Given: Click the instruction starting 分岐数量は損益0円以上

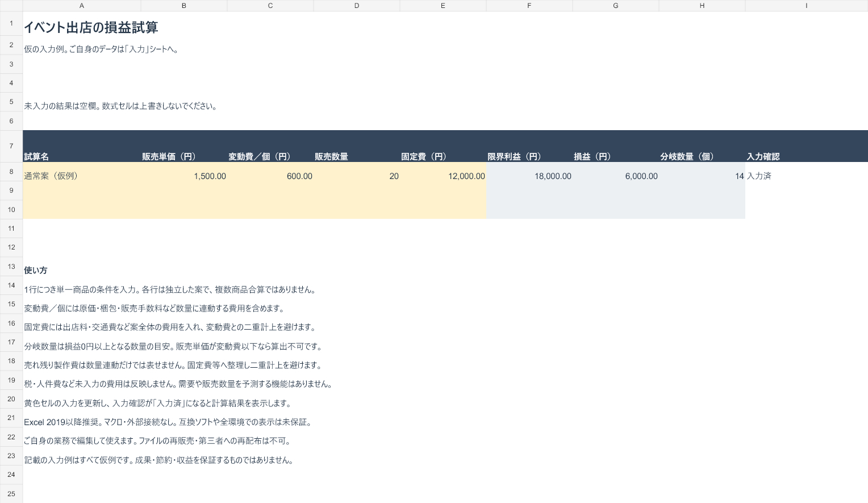Looking at the screenshot, I should point(174,347).
